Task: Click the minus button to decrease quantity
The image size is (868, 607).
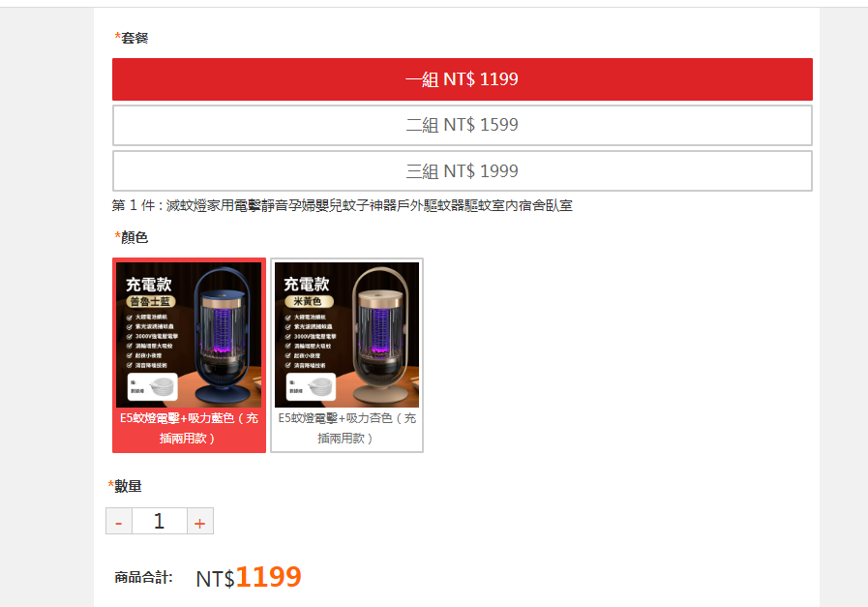Action: click(x=118, y=521)
